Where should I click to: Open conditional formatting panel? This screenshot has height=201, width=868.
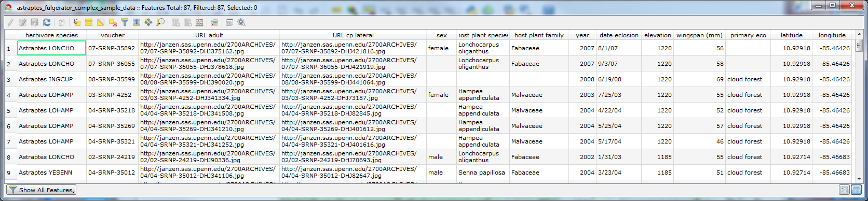point(214,22)
